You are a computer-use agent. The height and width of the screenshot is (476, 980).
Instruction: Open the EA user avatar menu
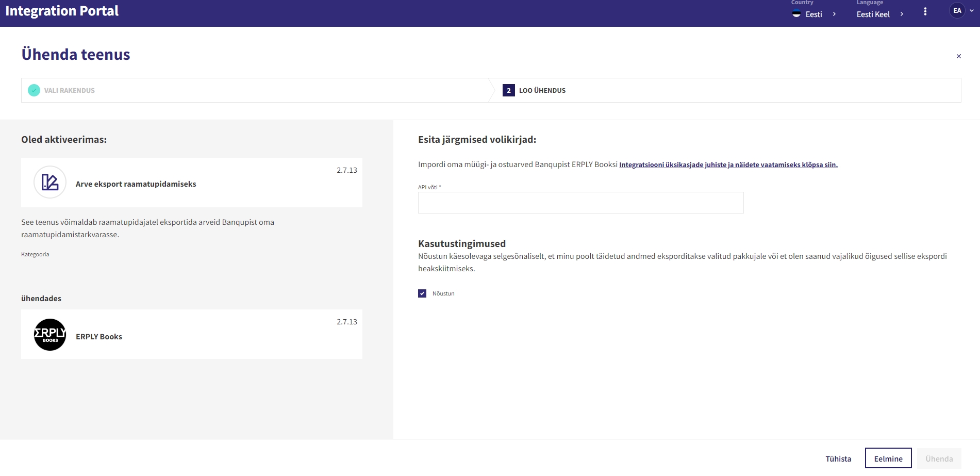(x=957, y=10)
